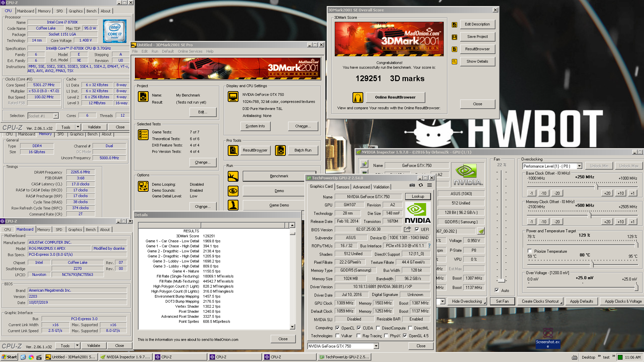Click the Batch Run icon in Pro Tools

[x=280, y=150]
